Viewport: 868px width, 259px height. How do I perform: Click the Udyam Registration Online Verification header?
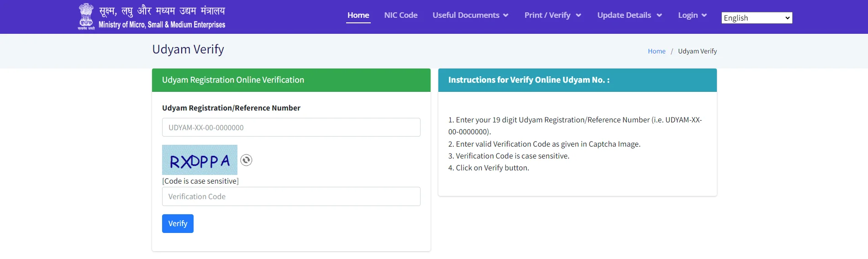point(233,80)
